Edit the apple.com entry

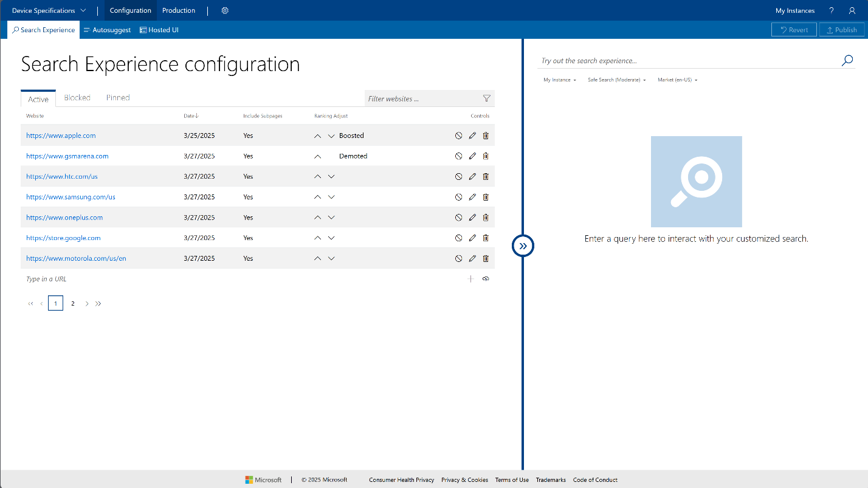(472, 136)
